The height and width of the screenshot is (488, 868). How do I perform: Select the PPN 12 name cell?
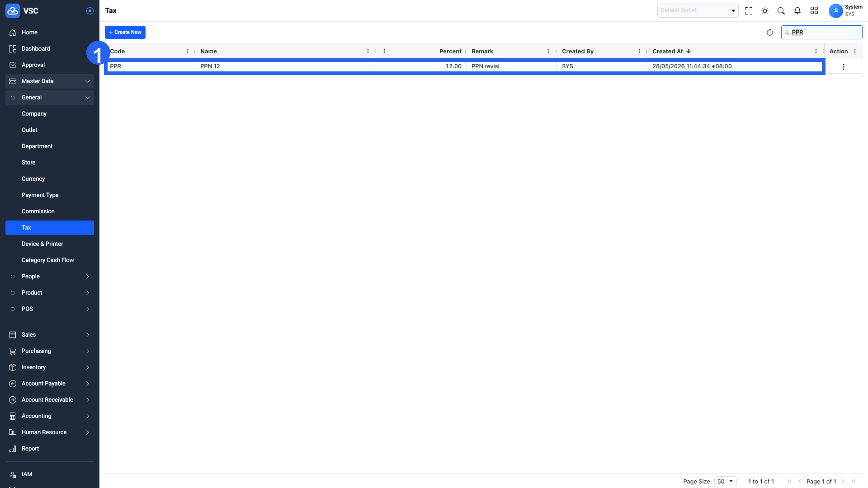[x=286, y=66]
